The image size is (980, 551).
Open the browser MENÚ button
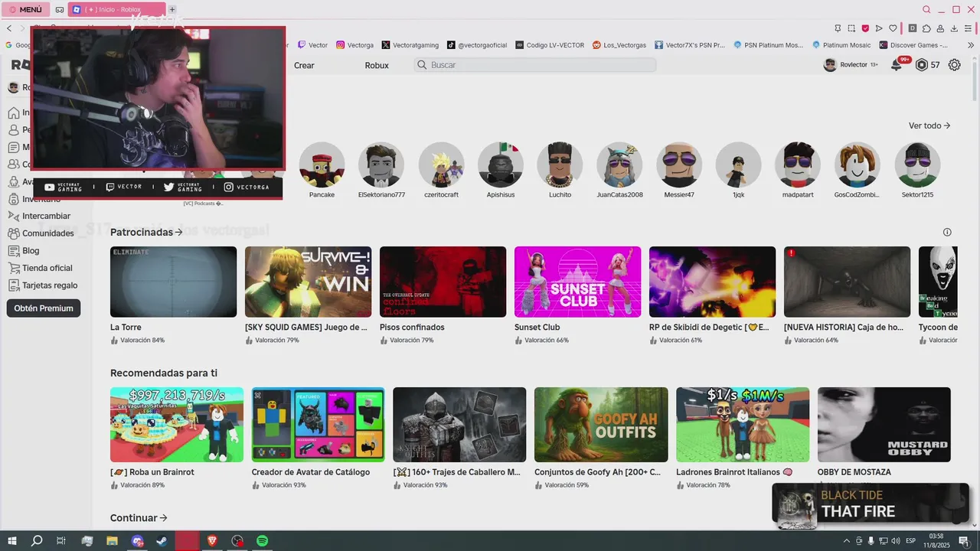coord(25,10)
